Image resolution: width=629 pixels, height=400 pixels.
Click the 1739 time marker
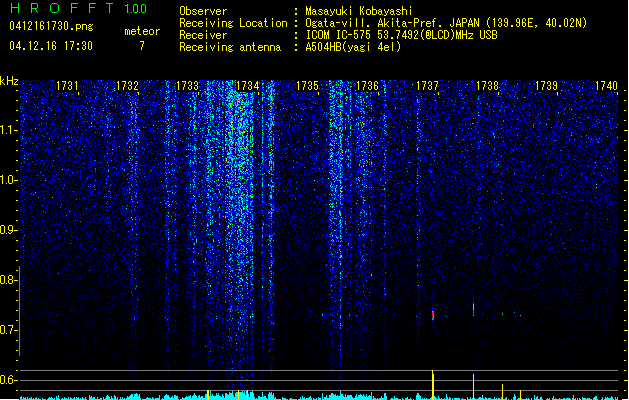coord(547,86)
